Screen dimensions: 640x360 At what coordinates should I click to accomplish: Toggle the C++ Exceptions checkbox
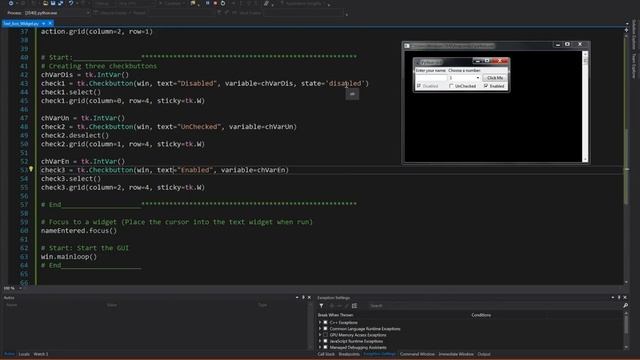click(326, 322)
